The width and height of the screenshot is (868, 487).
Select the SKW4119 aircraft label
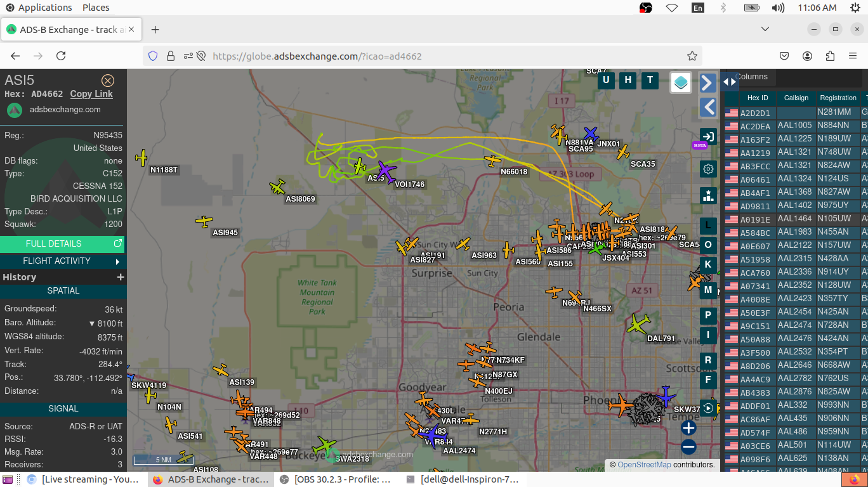pyautogui.click(x=149, y=386)
